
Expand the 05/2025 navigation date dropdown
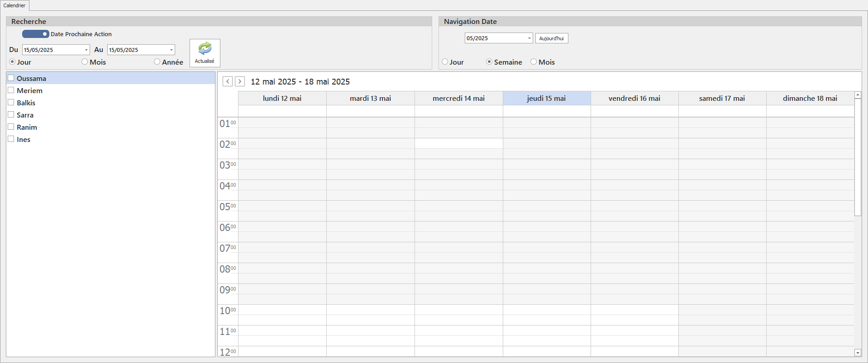point(529,38)
